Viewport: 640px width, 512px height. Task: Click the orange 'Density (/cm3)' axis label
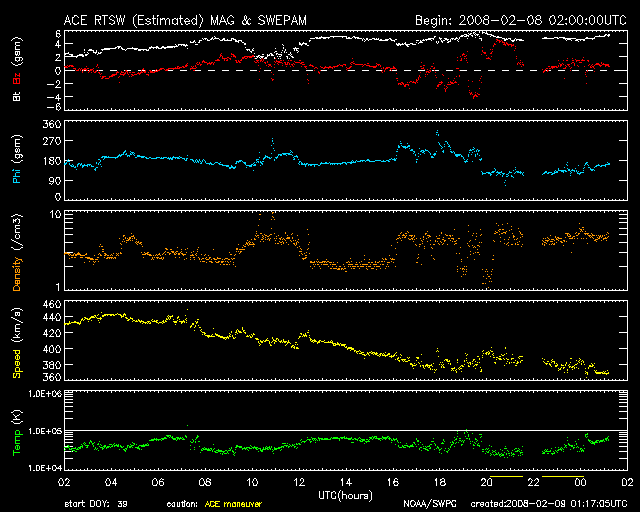[17, 252]
